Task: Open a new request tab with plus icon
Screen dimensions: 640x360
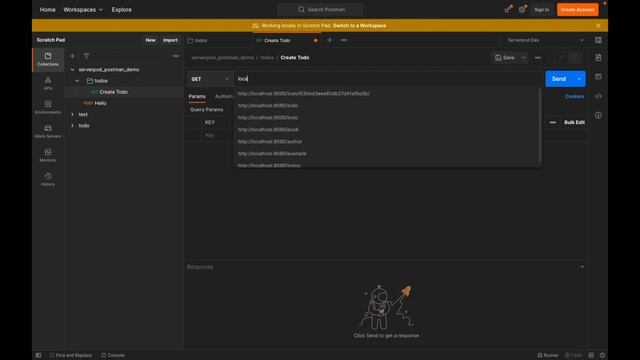Action: click(x=329, y=40)
